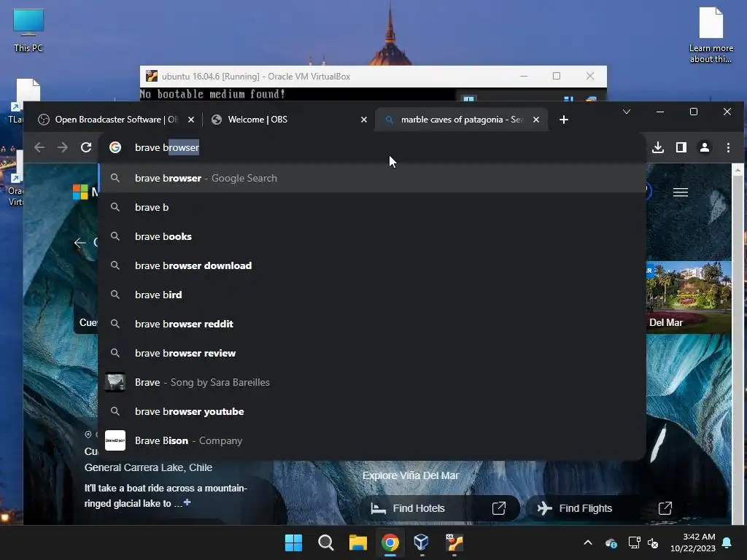Click network tray icon

(634, 542)
